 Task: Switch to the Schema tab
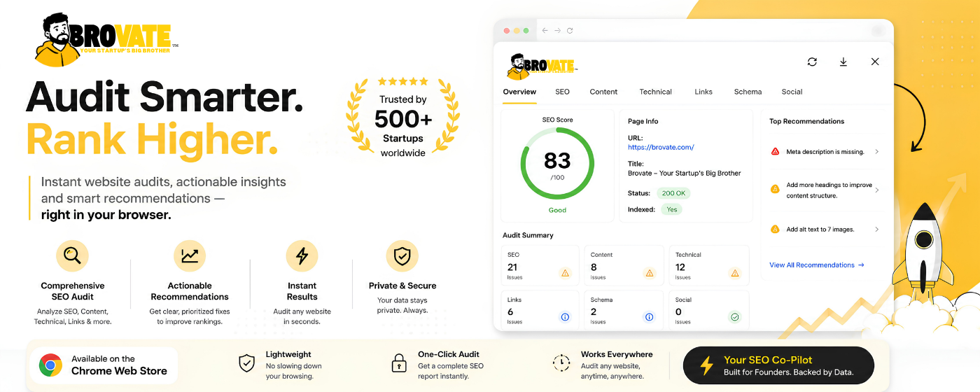[748, 92]
